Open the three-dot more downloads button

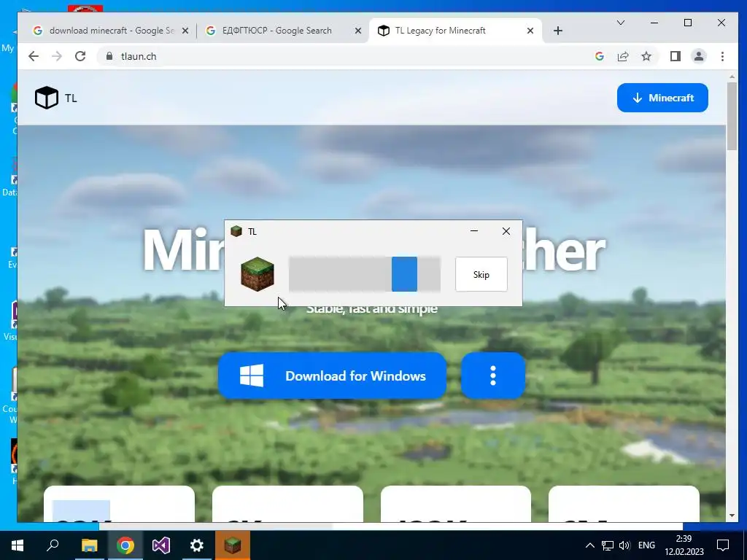point(493,376)
